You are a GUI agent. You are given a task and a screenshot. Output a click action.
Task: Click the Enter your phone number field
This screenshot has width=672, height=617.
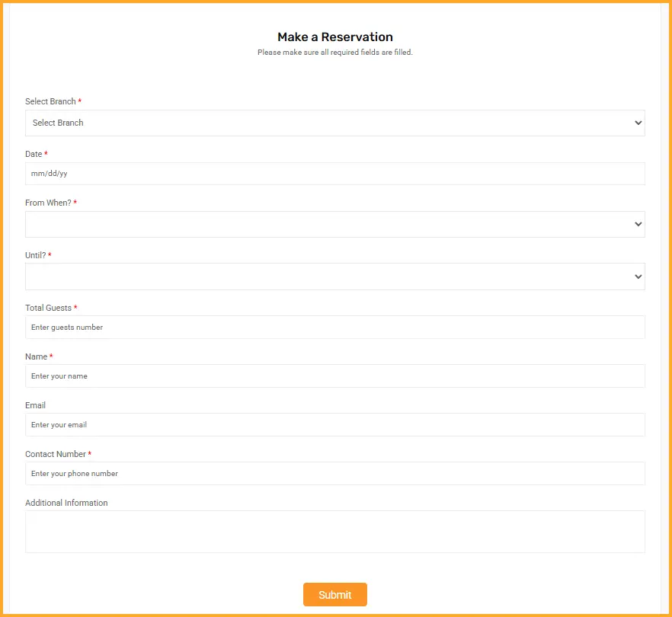click(x=334, y=474)
